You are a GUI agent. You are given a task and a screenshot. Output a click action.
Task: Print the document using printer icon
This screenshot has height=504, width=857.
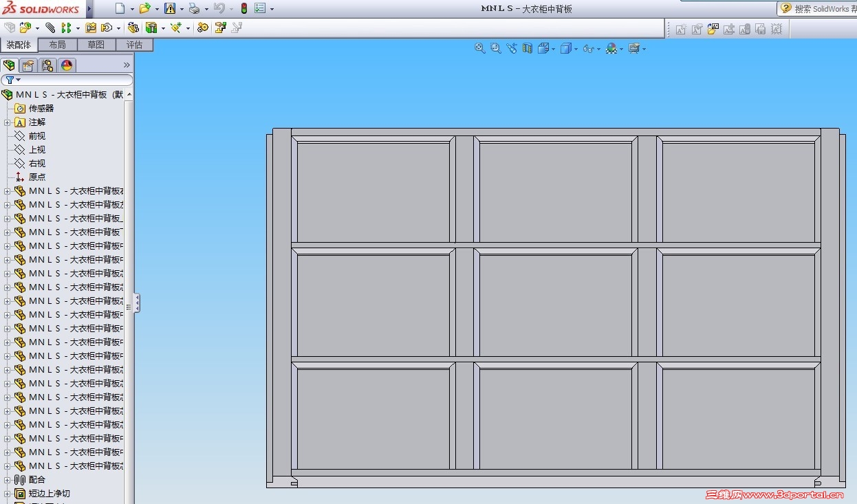point(194,9)
